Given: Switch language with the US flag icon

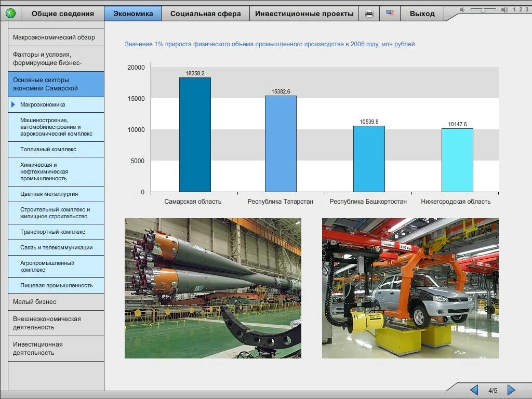Looking at the screenshot, I should [390, 14].
